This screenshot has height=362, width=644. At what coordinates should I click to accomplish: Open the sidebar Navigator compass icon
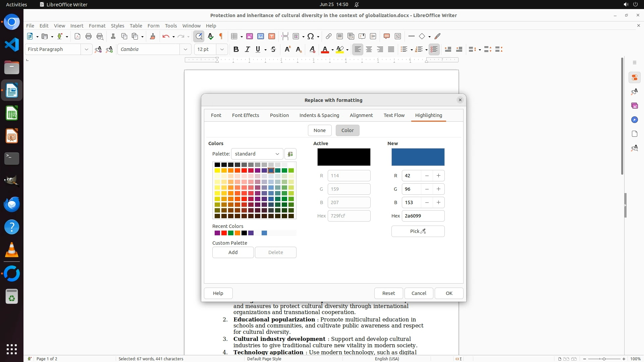634,120
